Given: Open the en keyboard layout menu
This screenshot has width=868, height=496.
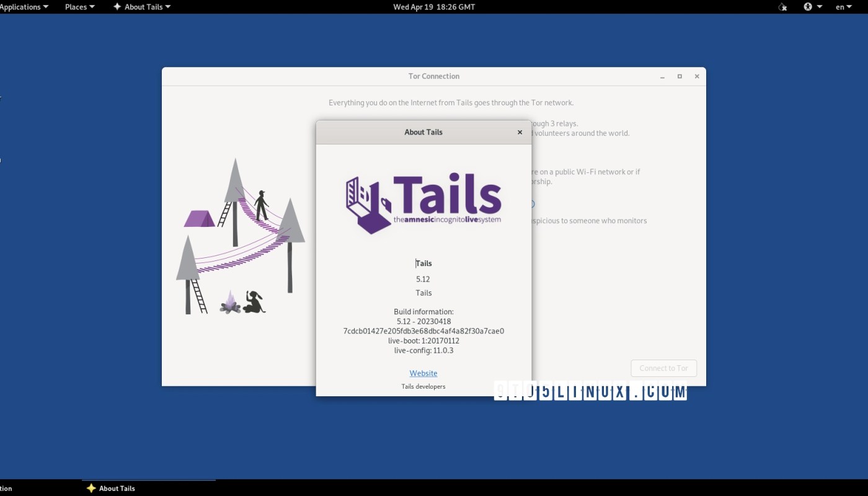Looking at the screenshot, I should [844, 7].
